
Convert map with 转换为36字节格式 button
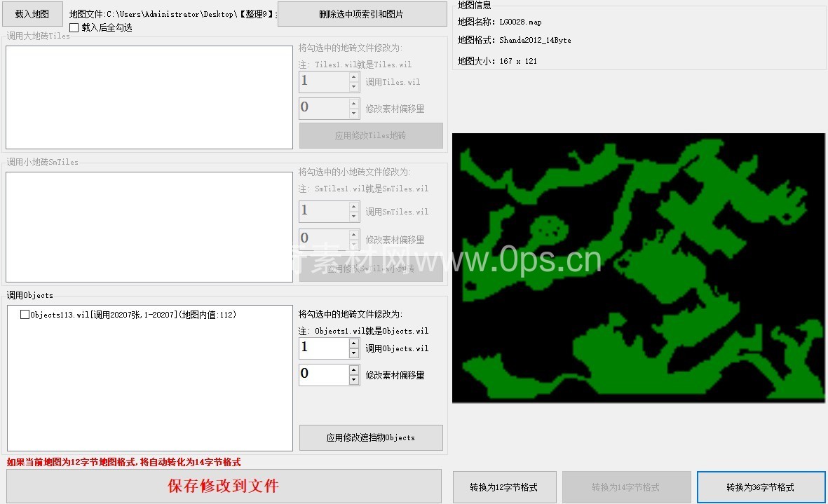click(760, 487)
